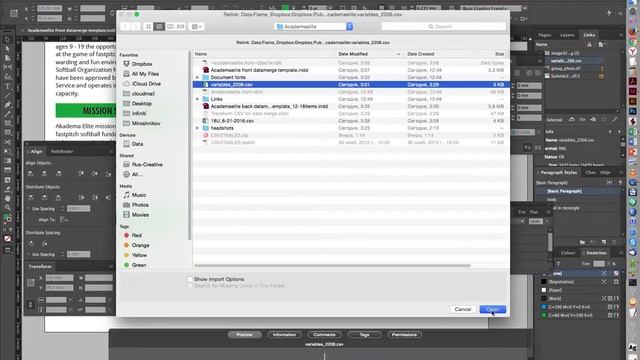Go back with the dialog's back arrow
Image resolution: width=640 pixels, height=360 pixels.
(x=125, y=27)
